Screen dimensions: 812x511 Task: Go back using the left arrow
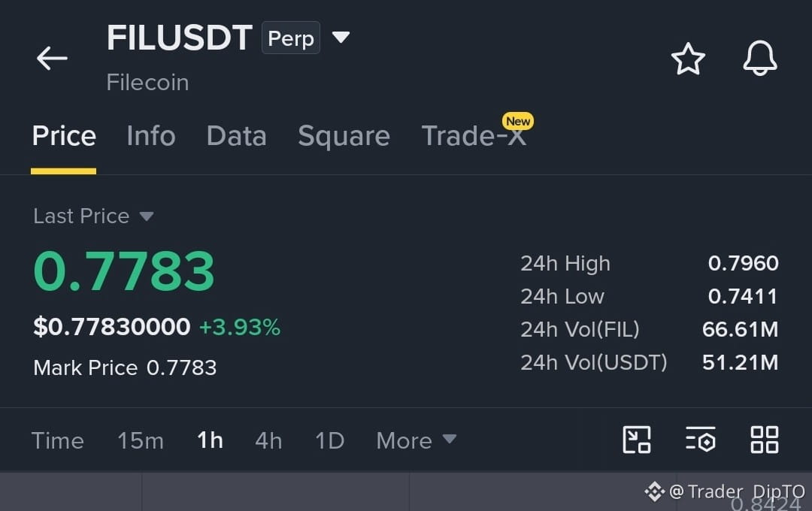click(52, 57)
